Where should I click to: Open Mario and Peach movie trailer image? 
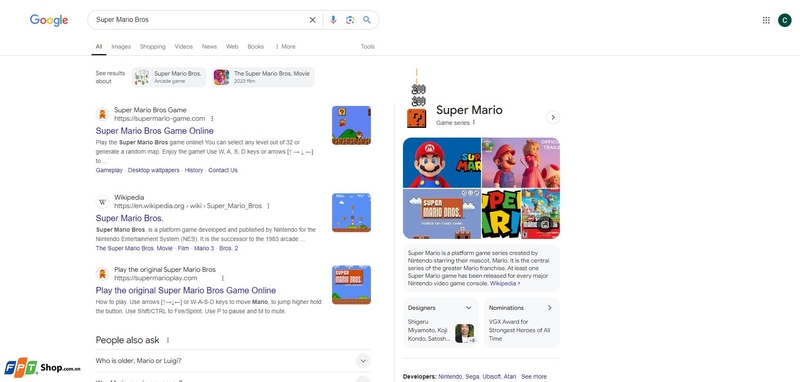(521, 163)
